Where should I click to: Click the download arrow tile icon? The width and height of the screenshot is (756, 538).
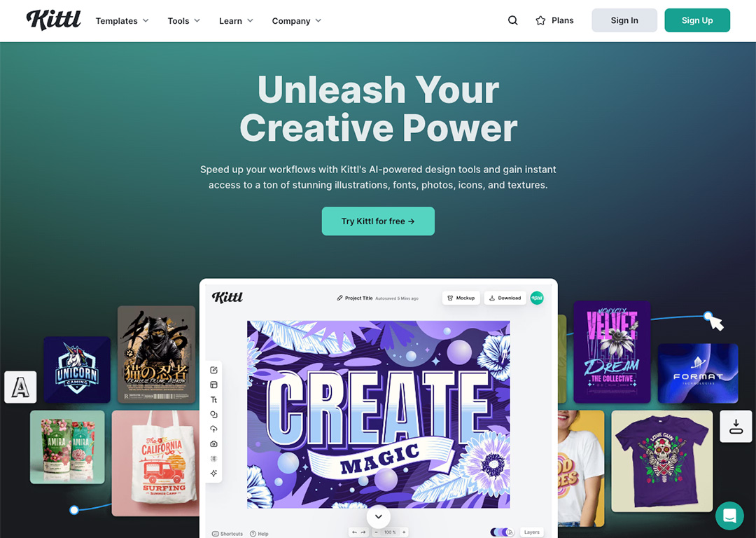click(736, 427)
